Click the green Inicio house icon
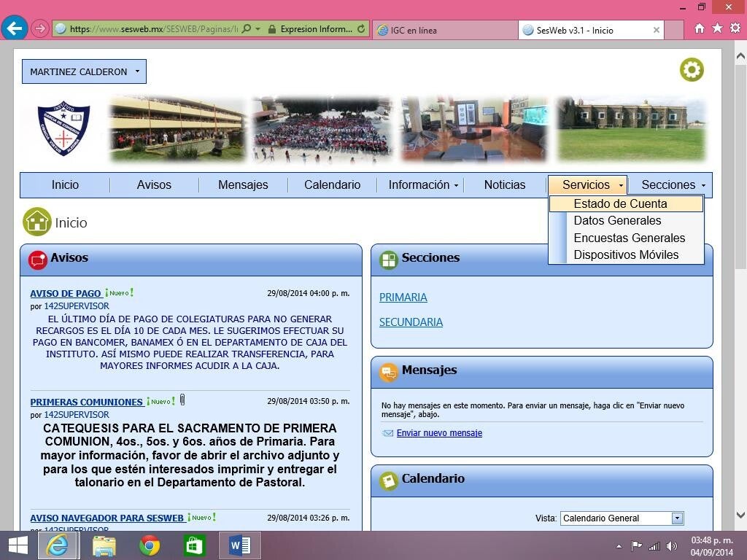 click(x=36, y=222)
